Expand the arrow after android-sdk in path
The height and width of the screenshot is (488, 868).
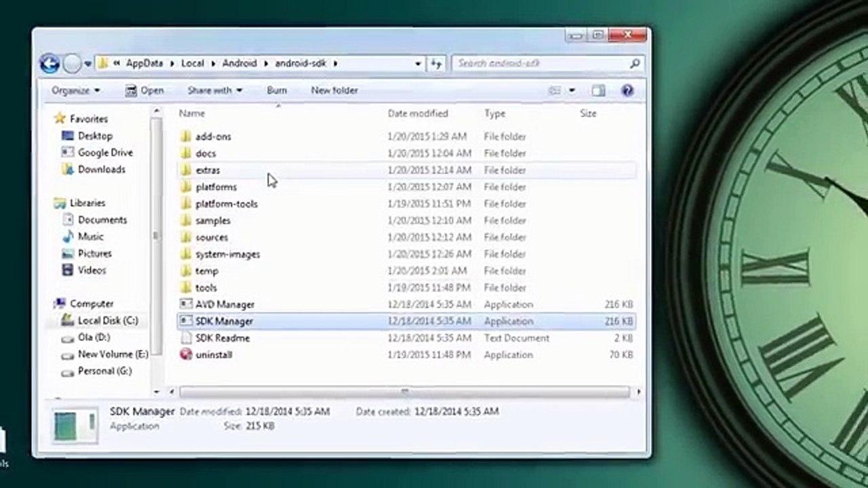335,63
